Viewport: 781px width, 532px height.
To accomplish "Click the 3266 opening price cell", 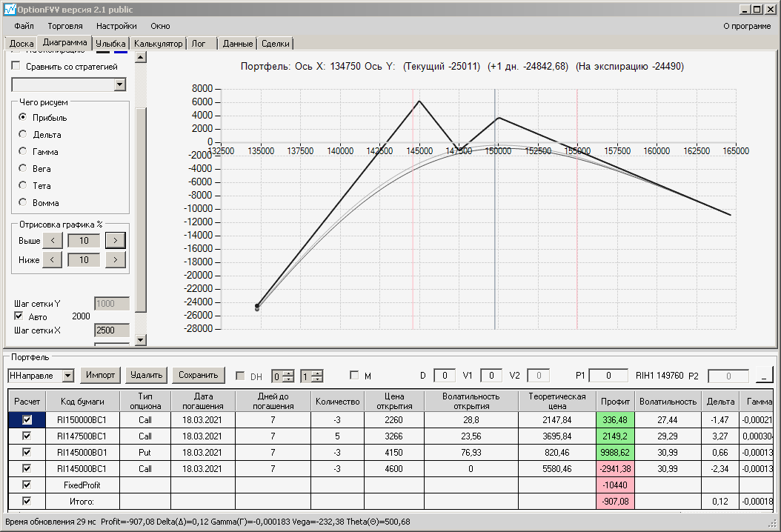I will pyautogui.click(x=394, y=436).
